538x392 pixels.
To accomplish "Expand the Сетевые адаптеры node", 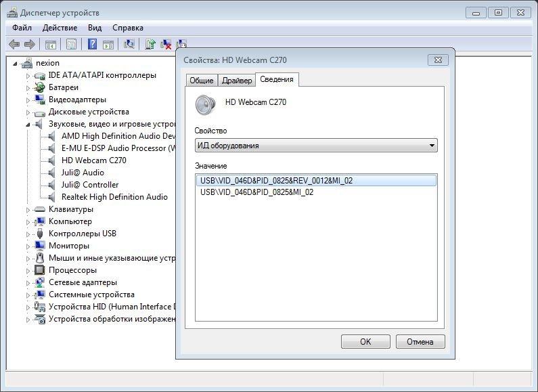I will pyautogui.click(x=28, y=282).
